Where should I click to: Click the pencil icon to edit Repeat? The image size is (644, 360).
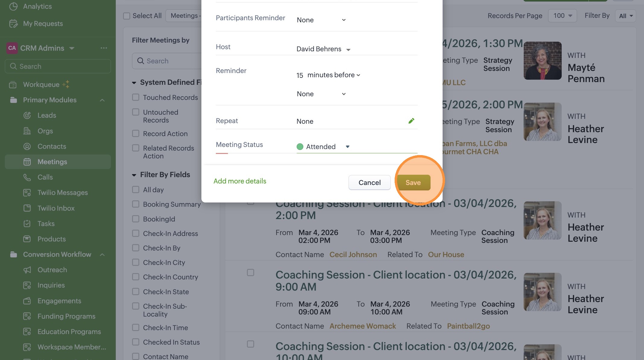tap(411, 121)
